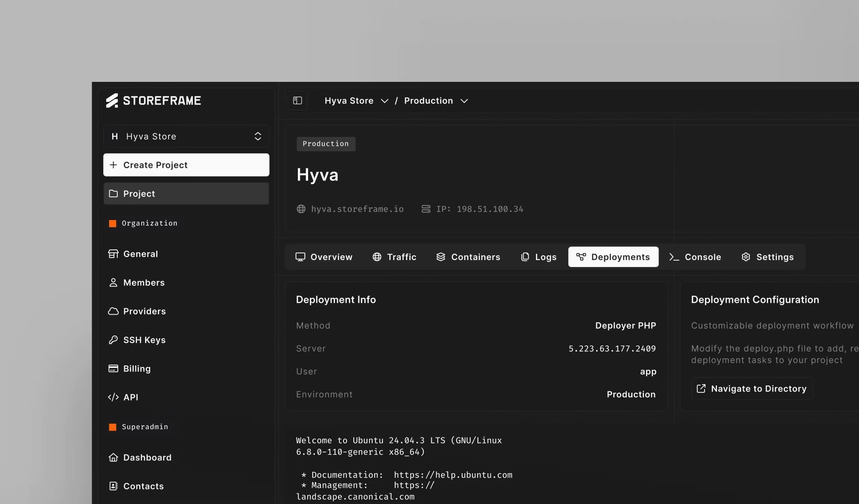Select Project in the sidebar
The height and width of the screenshot is (504, 859).
pyautogui.click(x=186, y=194)
